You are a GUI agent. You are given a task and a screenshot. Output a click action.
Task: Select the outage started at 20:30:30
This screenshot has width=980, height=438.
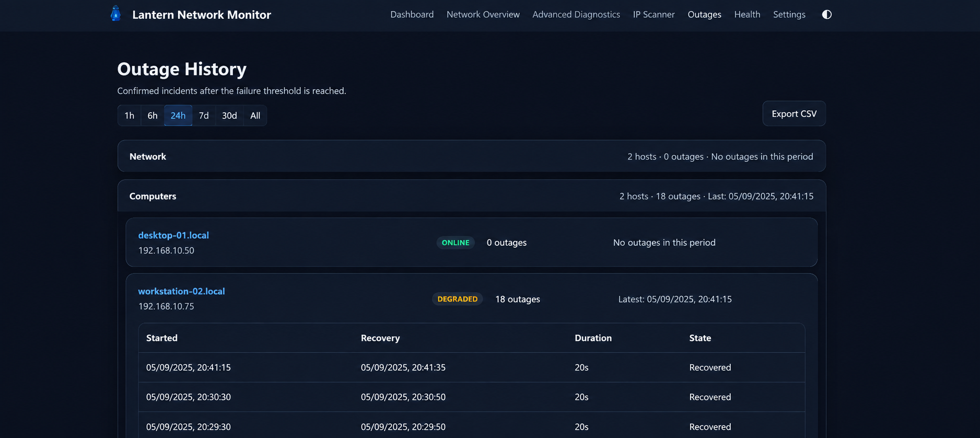pos(471,397)
